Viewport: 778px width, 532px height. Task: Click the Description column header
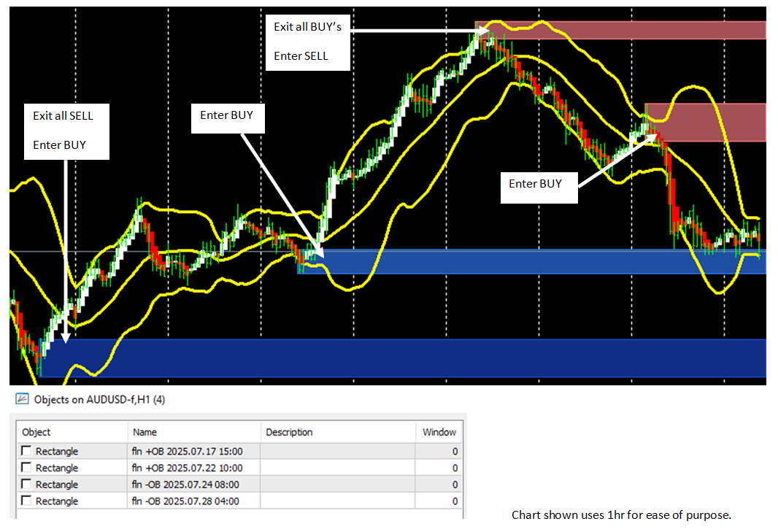[338, 432]
